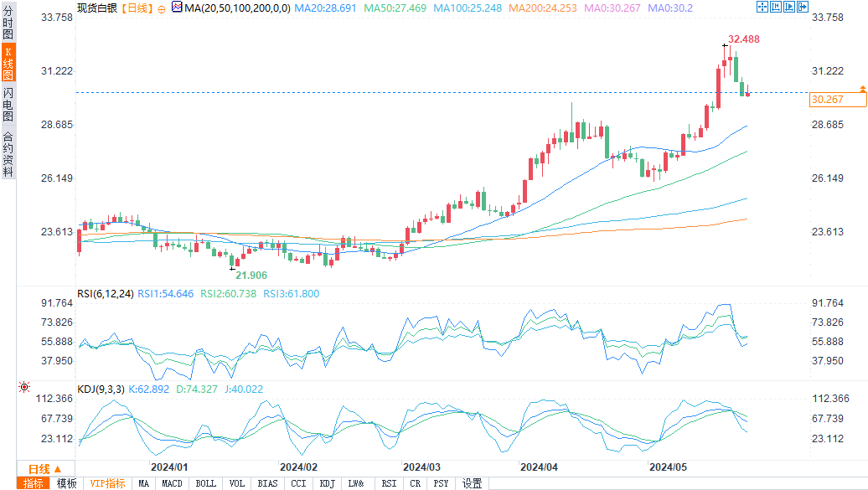Open the 闪电图 side tab

point(8,104)
